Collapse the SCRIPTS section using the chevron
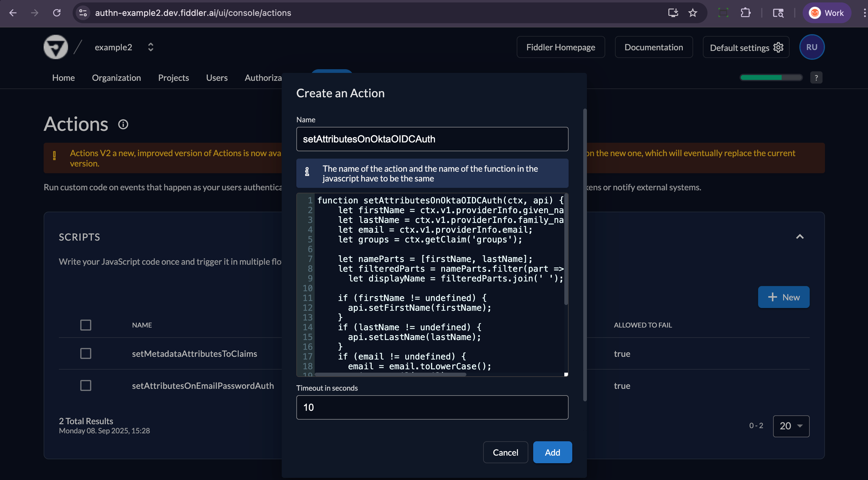868x480 pixels. [x=800, y=237]
